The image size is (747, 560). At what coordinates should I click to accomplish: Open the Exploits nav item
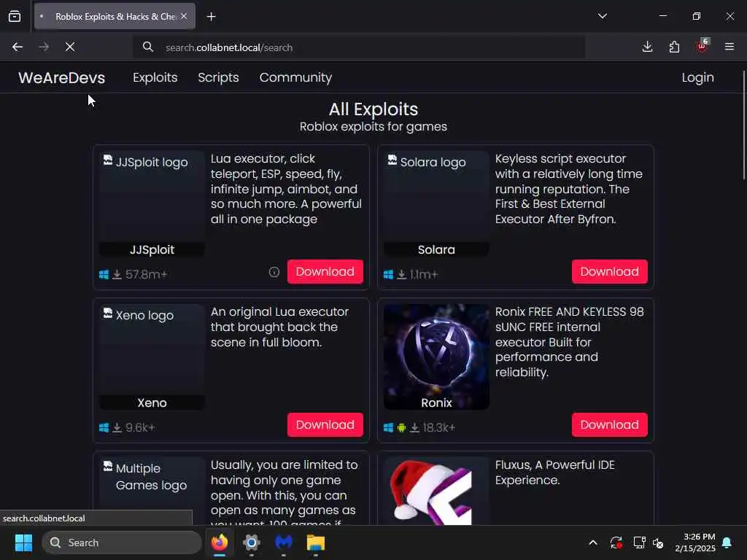click(155, 77)
